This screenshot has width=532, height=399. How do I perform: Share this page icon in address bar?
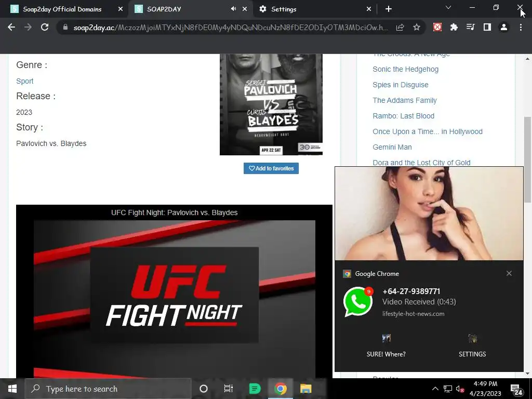[400, 28]
